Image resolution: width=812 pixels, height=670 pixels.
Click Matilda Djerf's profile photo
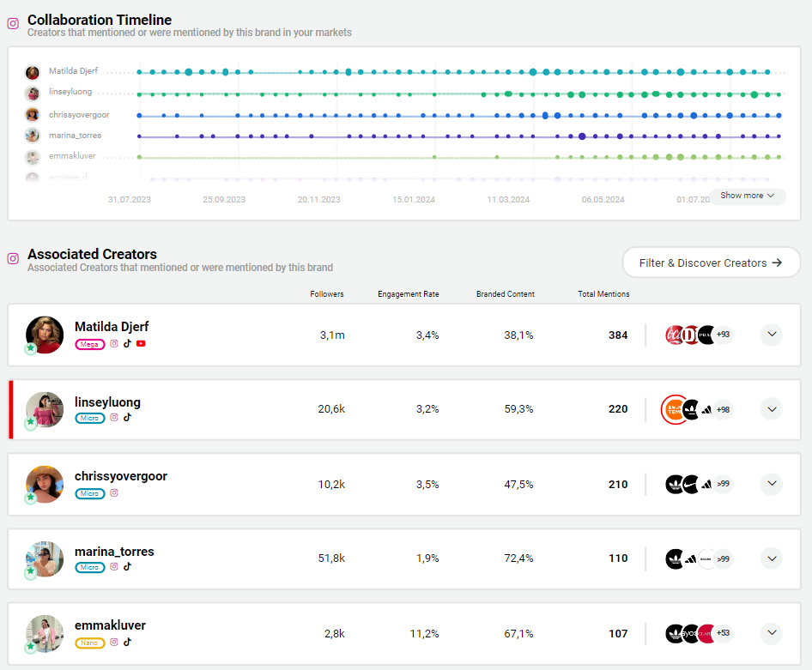pyautogui.click(x=45, y=335)
